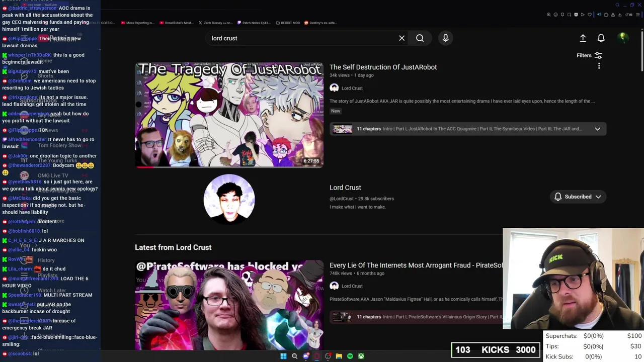This screenshot has width=644, height=362.
Task: Open the YouTube notifications bell
Action: (601, 38)
